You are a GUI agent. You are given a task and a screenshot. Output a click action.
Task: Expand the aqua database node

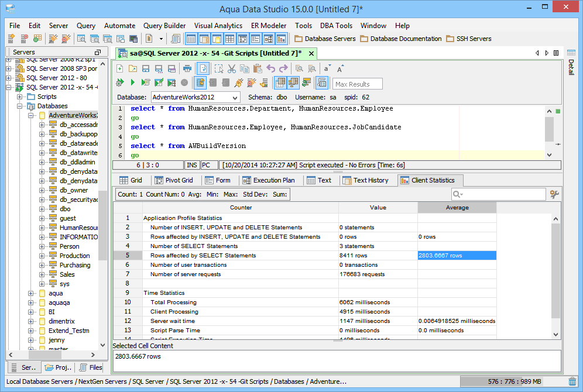(x=31, y=293)
